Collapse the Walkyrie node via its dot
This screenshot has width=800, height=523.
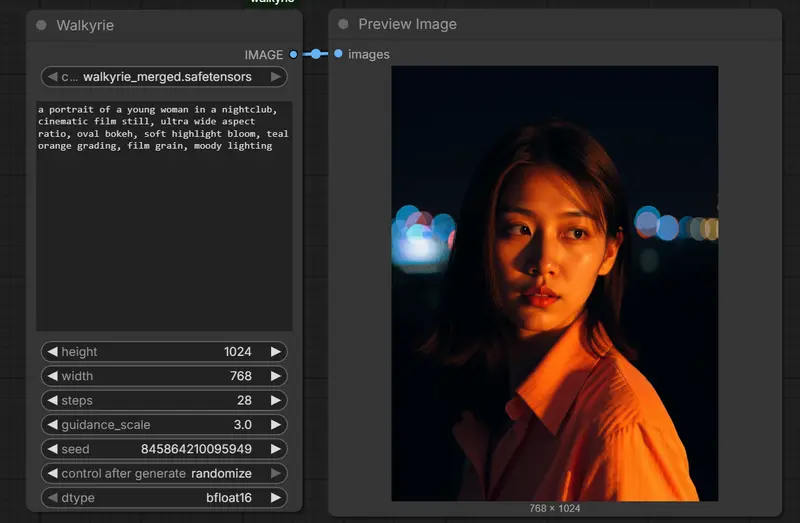coord(41,25)
